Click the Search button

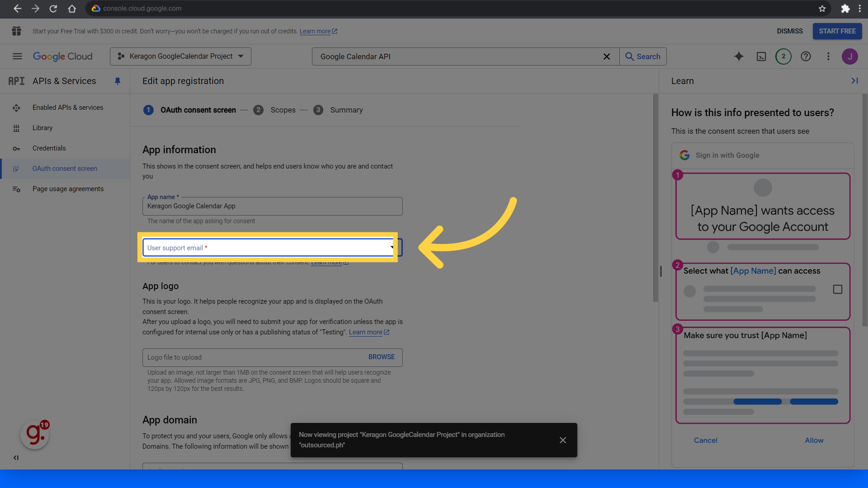643,56
